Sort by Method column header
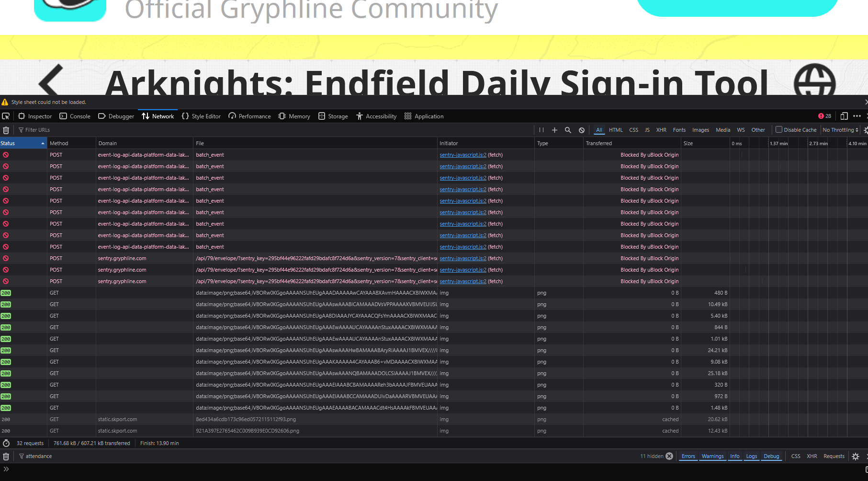Image resolution: width=868 pixels, height=481 pixels. (x=71, y=143)
